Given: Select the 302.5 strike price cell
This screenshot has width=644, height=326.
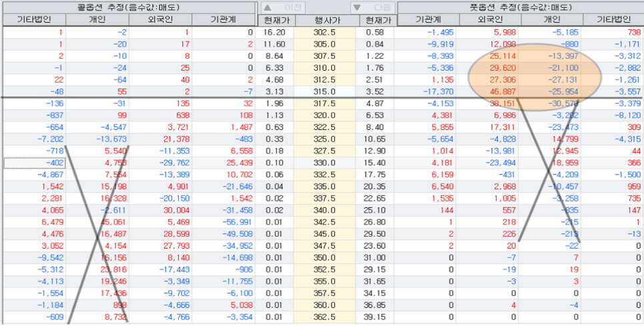Looking at the screenshot, I should pos(326,32).
